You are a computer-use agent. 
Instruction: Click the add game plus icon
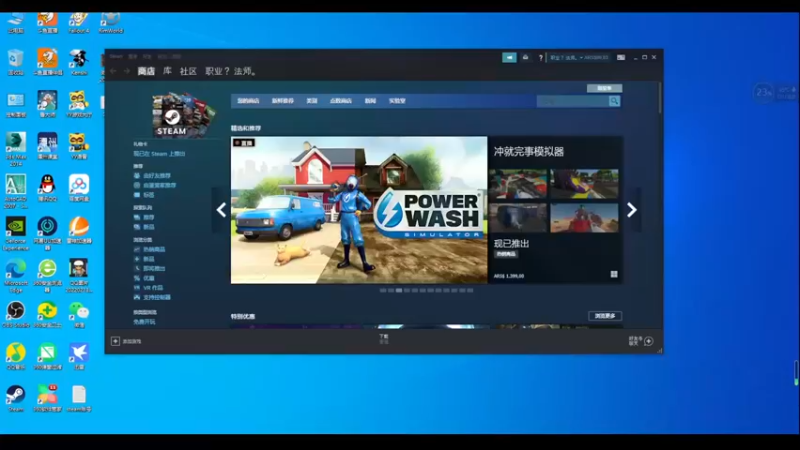point(115,341)
